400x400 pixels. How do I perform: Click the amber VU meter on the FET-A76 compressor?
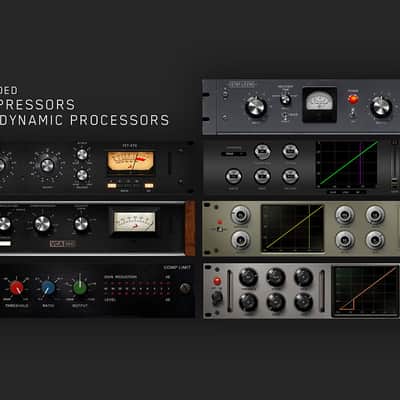tap(130, 162)
